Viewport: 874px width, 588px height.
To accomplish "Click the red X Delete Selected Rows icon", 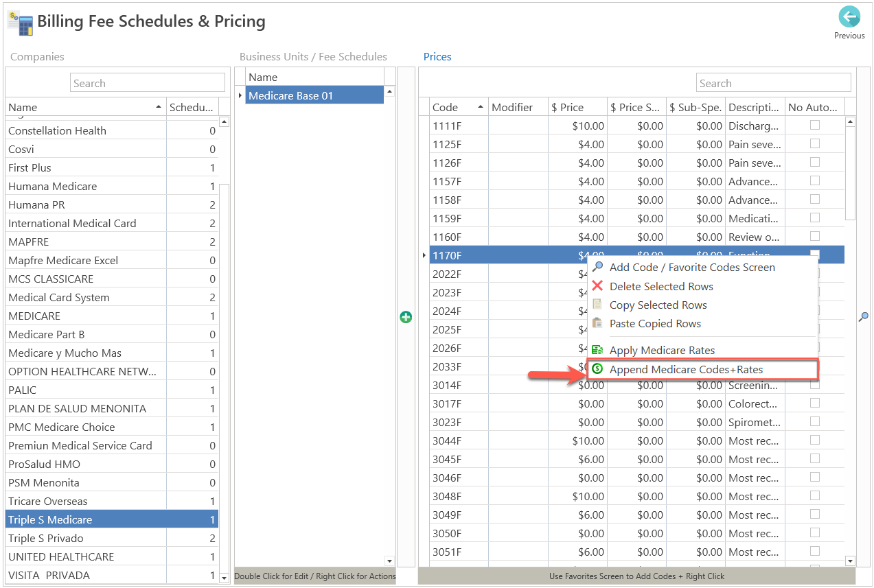I will click(597, 286).
